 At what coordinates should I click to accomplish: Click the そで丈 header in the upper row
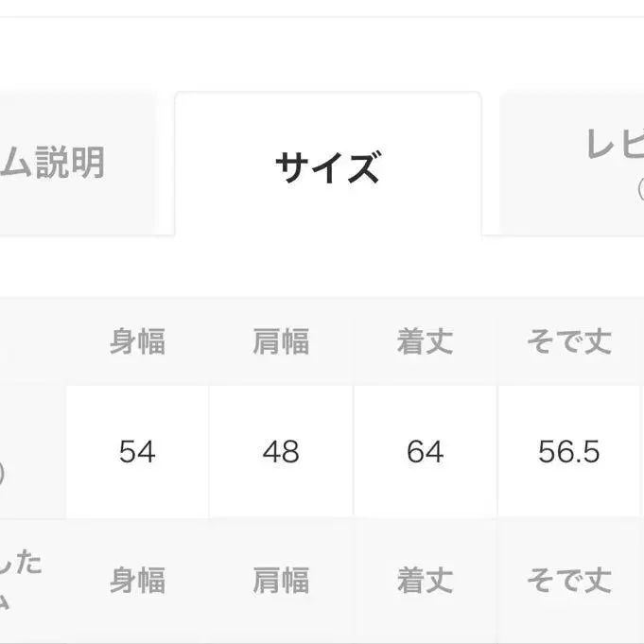coord(569,342)
